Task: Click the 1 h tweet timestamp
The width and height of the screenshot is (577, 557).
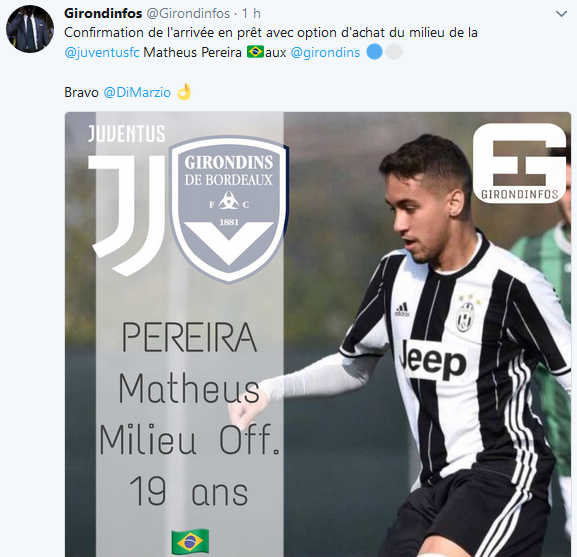Action: click(x=251, y=14)
